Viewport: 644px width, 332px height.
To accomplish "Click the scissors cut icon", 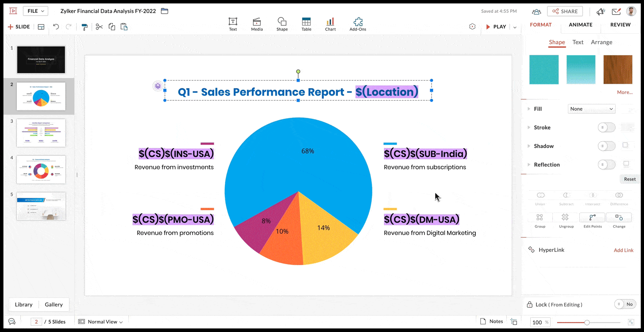I will 99,27.
